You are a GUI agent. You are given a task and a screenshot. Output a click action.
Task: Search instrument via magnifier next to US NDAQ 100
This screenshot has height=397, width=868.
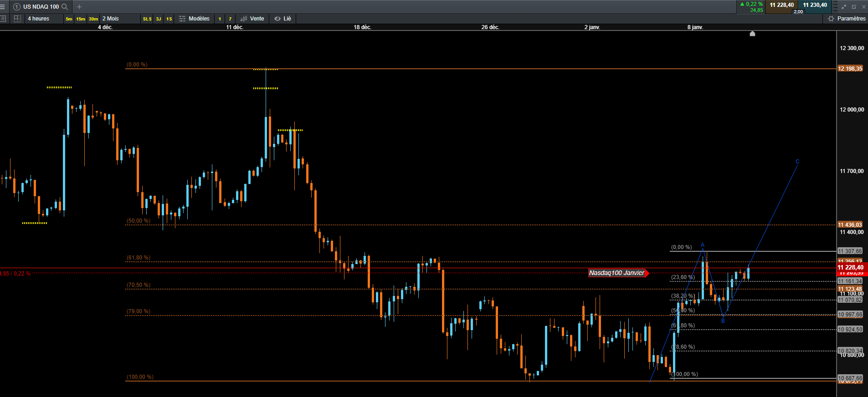click(x=65, y=7)
